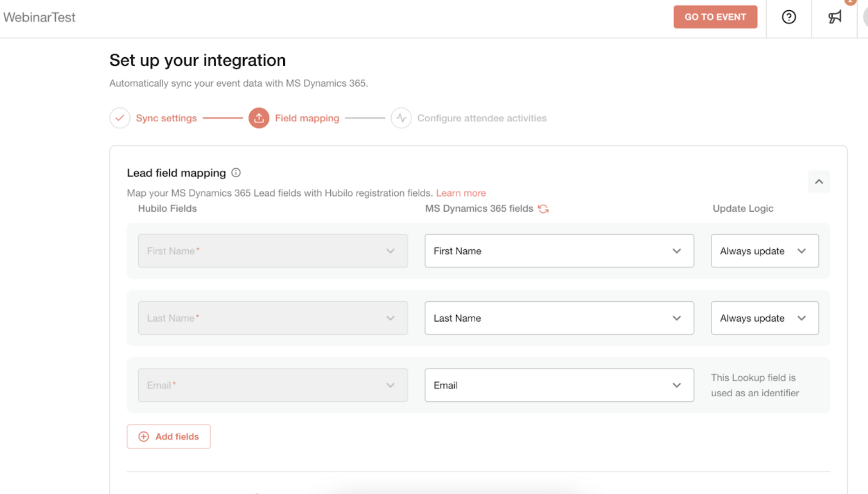Open the help question mark icon
Image resolution: width=868 pixels, height=494 pixels.
pyautogui.click(x=788, y=17)
